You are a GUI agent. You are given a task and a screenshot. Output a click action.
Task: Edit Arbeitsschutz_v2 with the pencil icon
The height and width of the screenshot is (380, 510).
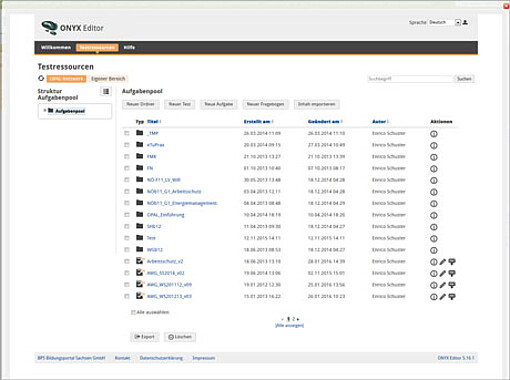click(x=443, y=262)
